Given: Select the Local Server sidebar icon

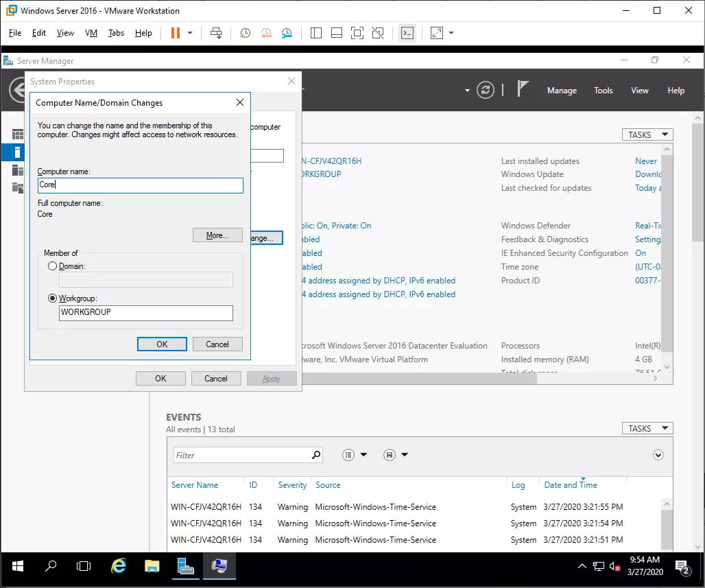Looking at the screenshot, I should [17, 152].
